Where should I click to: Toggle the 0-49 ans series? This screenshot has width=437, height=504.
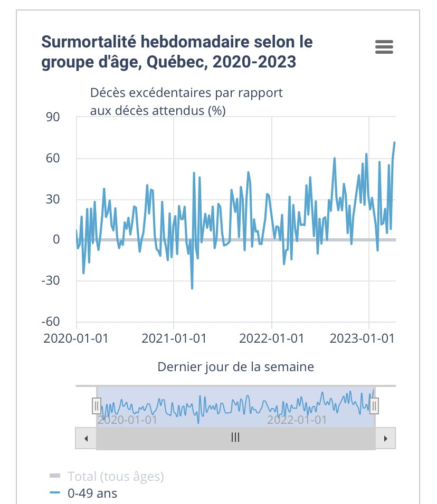click(83, 493)
